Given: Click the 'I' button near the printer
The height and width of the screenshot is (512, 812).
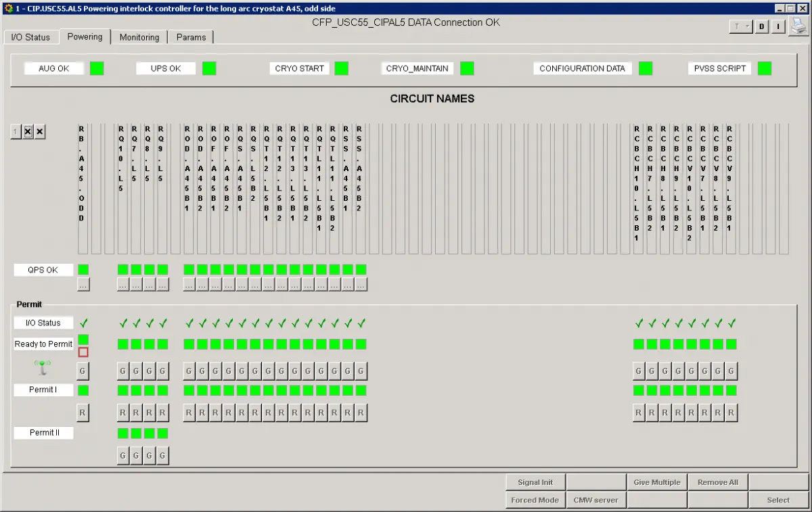Looking at the screenshot, I should (777, 26).
